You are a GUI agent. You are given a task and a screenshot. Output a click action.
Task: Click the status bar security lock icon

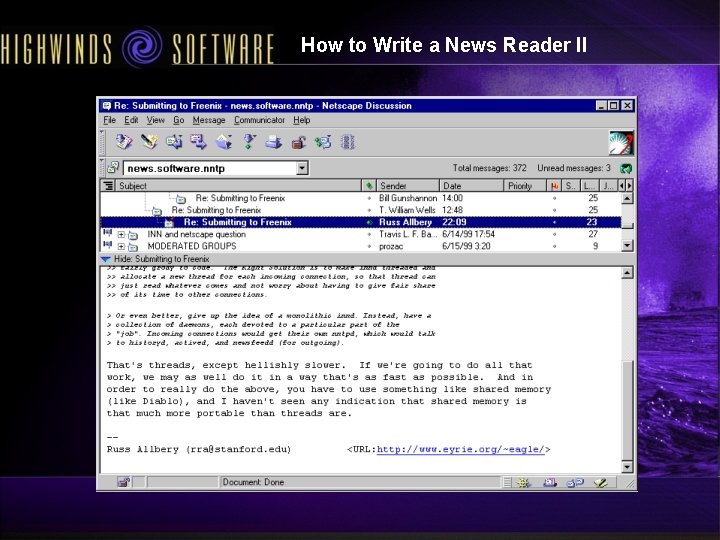123,482
